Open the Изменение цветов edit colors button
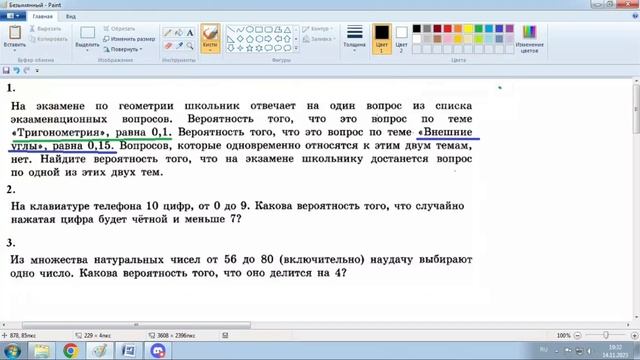 click(529, 39)
